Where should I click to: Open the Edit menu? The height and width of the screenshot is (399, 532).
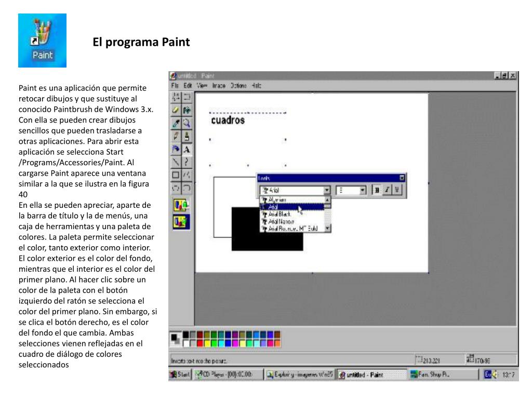(x=188, y=86)
